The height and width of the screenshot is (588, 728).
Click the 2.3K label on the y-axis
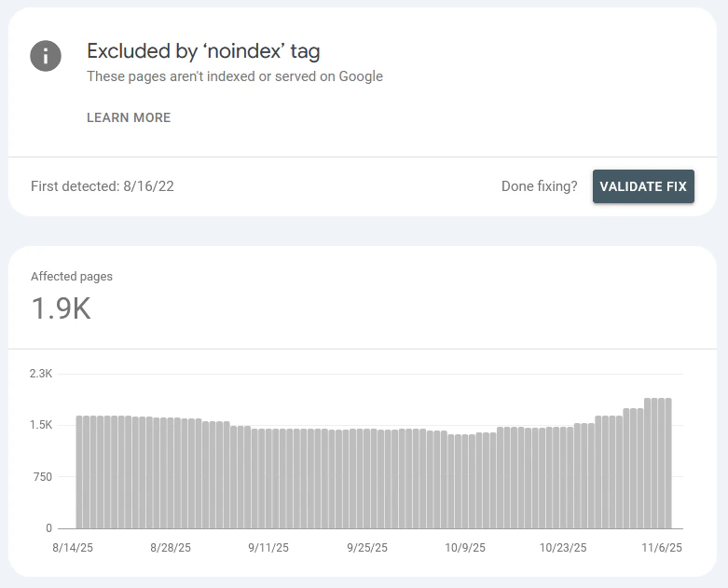41,374
